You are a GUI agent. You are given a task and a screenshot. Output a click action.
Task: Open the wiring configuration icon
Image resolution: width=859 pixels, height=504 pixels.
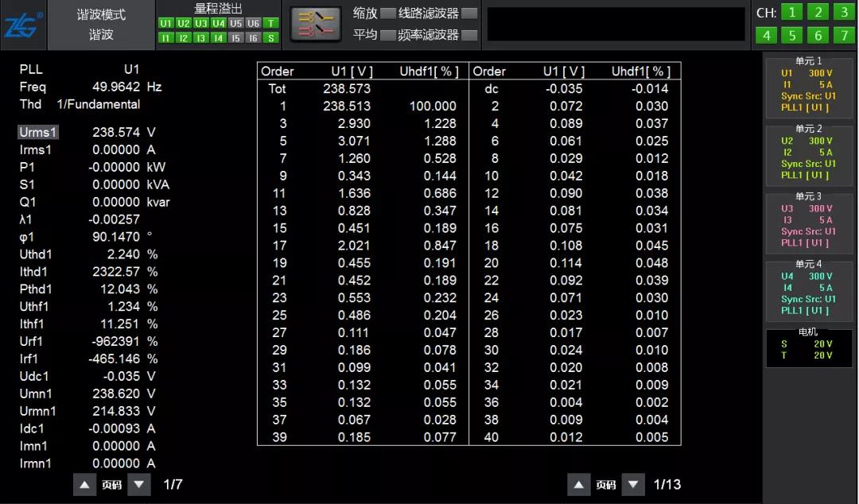pyautogui.click(x=316, y=25)
